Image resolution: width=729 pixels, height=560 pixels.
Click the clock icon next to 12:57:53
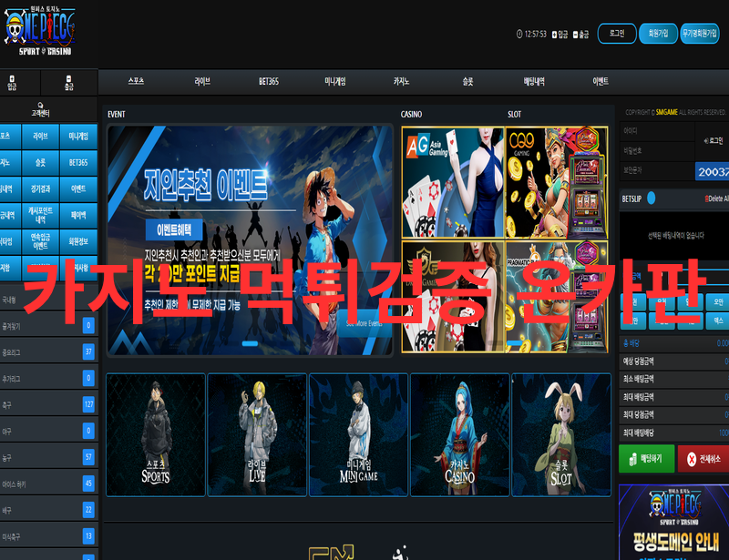519,34
